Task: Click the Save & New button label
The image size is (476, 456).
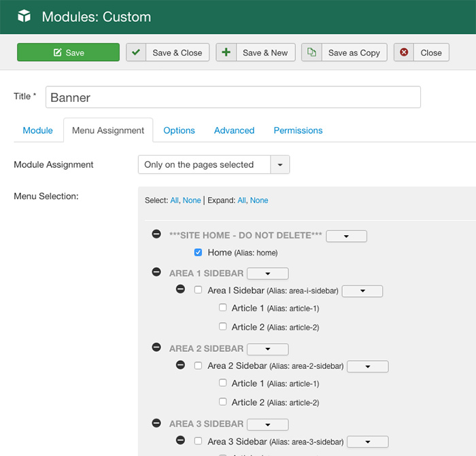Action: click(x=265, y=53)
